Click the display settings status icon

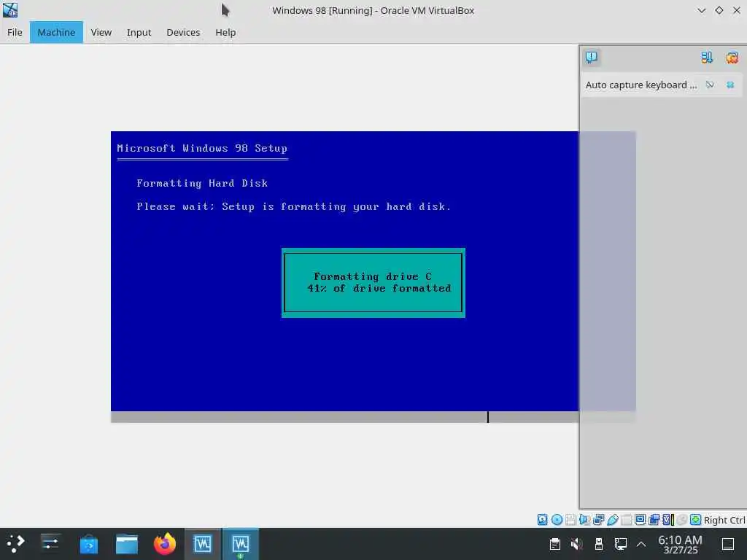640,519
